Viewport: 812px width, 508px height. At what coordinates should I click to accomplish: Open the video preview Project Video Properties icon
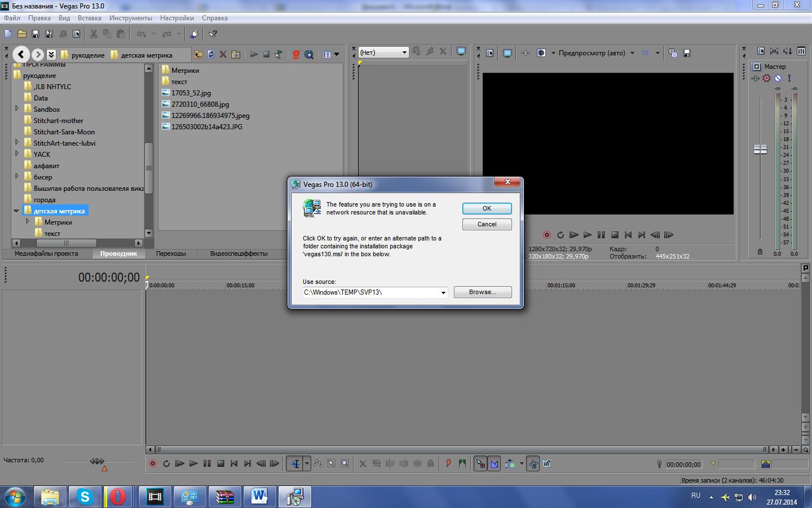489,53
